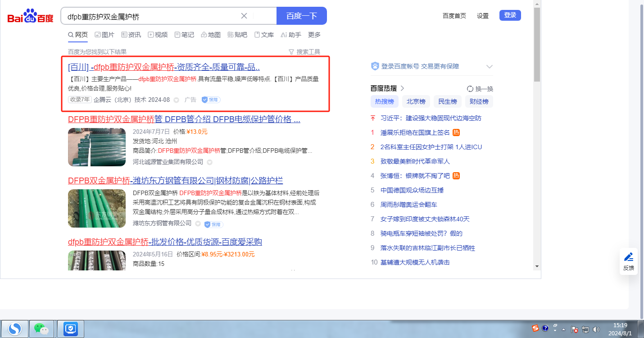644x338 pixels.
Task: Select the 热搜榜 hot list tab
Action: click(x=384, y=101)
